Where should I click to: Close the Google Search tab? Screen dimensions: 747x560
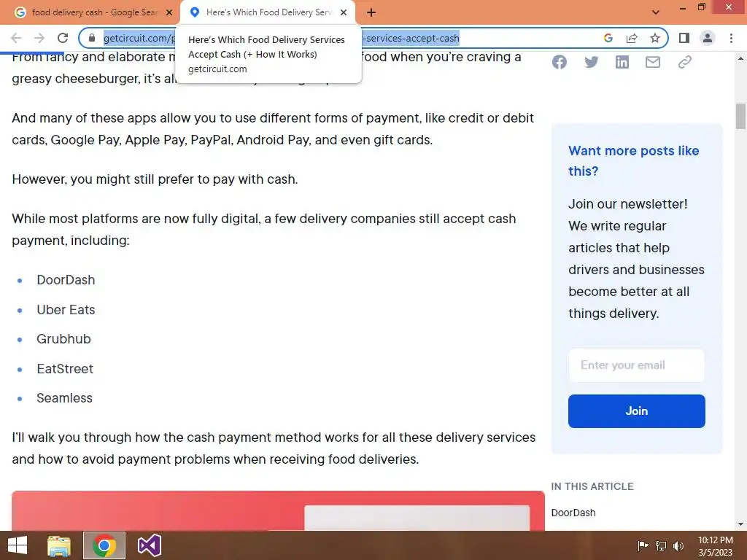169,13
